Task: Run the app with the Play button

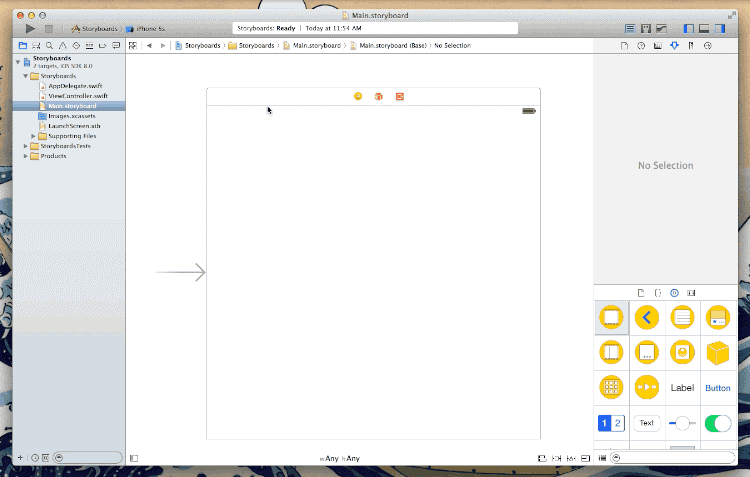Action: pyautogui.click(x=30, y=29)
